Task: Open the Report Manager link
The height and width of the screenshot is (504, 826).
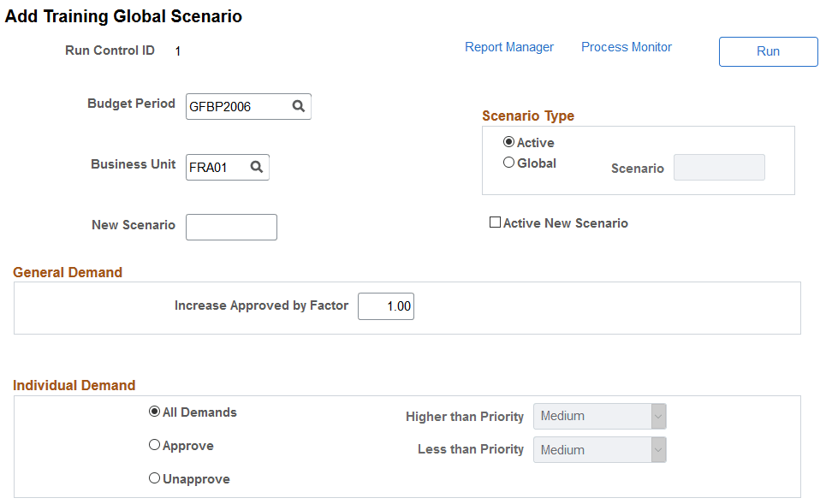Action: pos(509,47)
